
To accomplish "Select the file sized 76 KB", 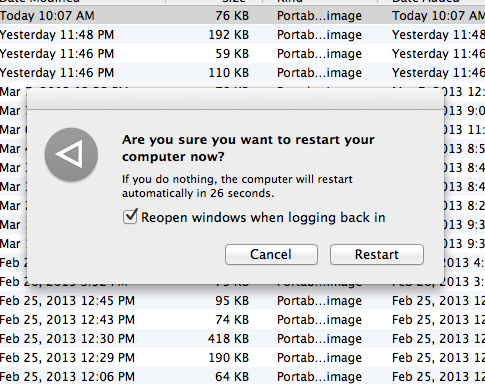I will pos(242,15).
